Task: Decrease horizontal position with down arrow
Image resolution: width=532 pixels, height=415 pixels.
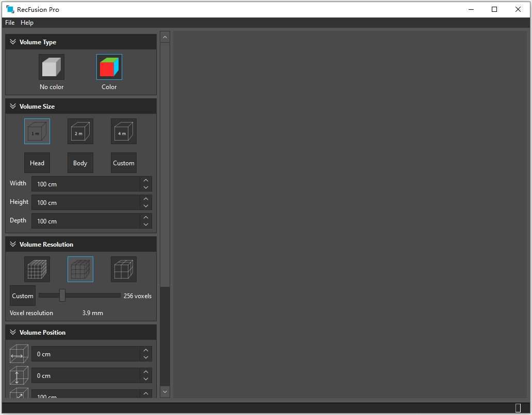Action: [146, 358]
